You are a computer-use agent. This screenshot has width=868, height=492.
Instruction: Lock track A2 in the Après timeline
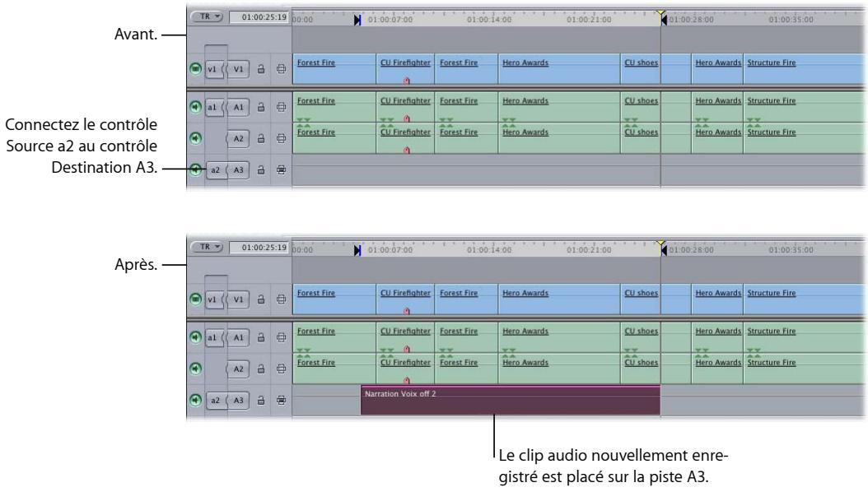(x=261, y=369)
